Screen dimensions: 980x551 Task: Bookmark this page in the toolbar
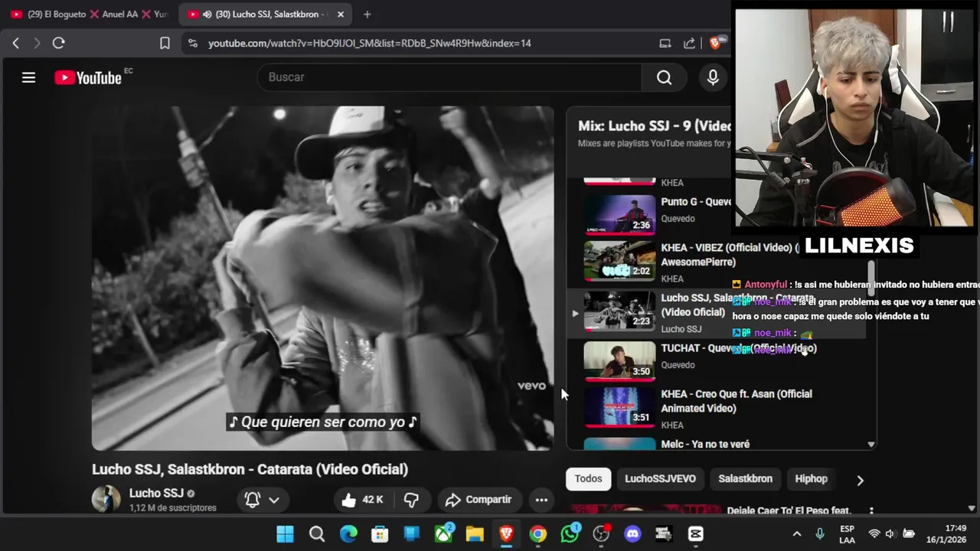165,43
